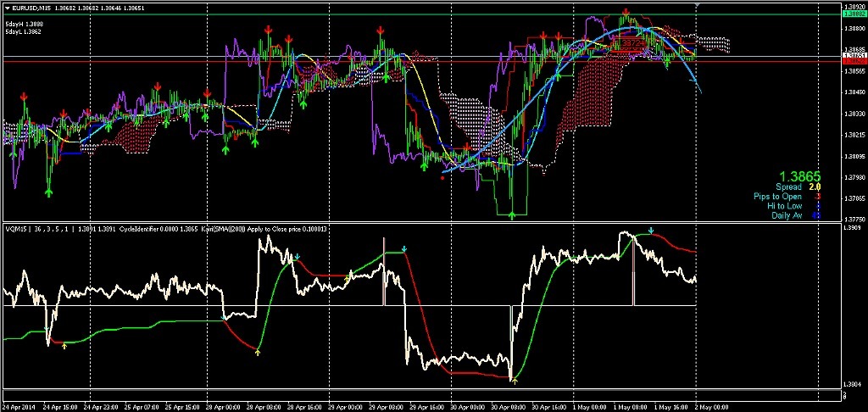Click the 28 Apr 00:00 time label
Screen dimensions: 868x412
tap(224, 405)
